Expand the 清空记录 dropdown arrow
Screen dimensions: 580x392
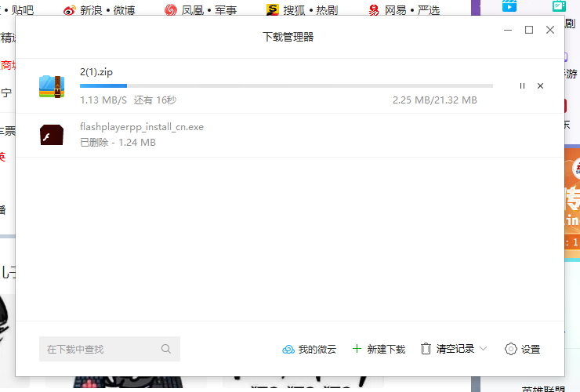click(x=483, y=349)
